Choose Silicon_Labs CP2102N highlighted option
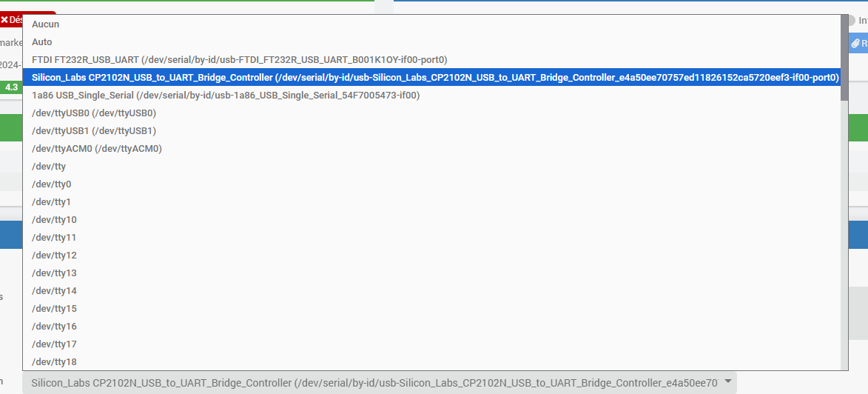Screen dimensions: 868x394 click(431, 77)
